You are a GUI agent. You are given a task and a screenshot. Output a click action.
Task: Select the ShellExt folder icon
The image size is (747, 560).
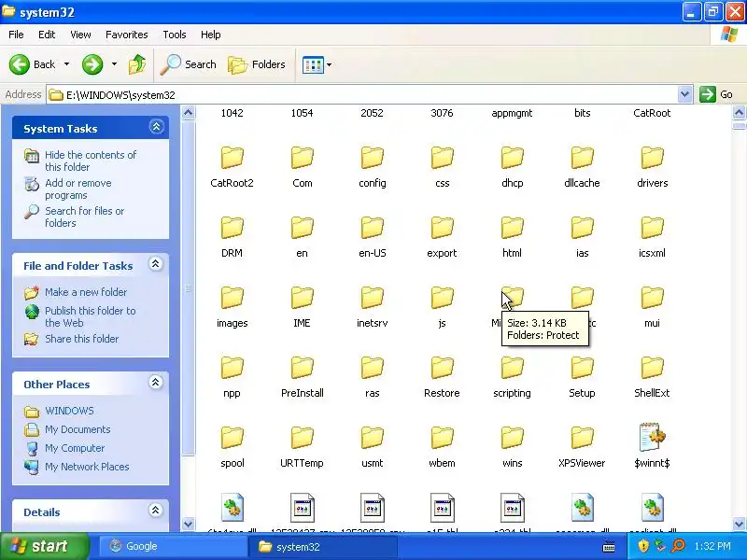click(652, 368)
